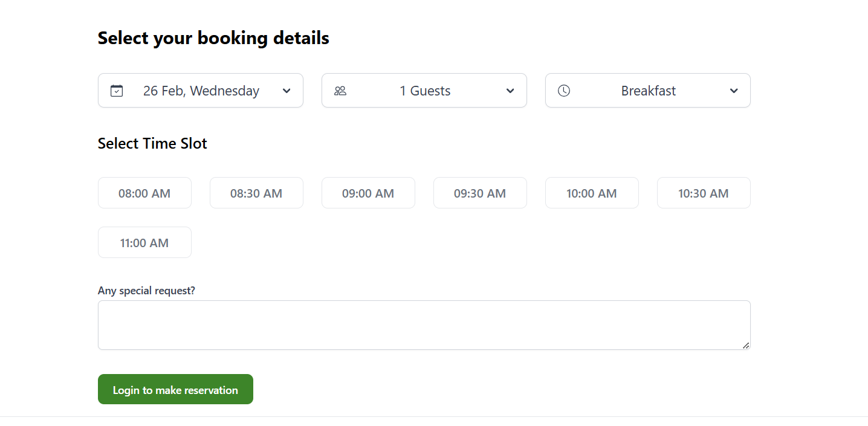Screen dimensions: 868x426
Task: Choose the 10:30 AM time slot
Action: tap(704, 193)
